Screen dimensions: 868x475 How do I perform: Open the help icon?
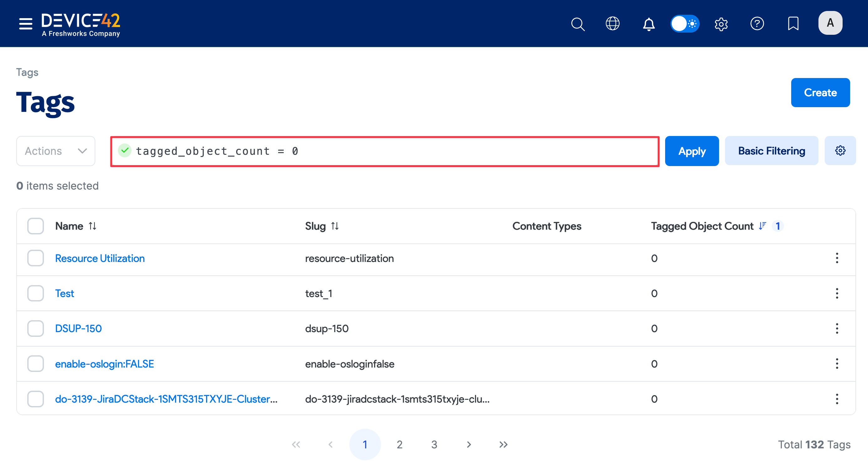[x=757, y=23]
